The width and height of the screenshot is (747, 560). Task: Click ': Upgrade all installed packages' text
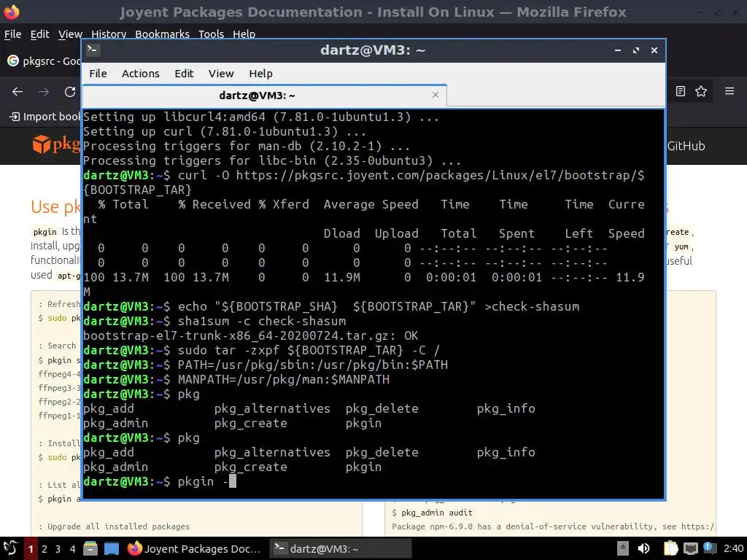115,526
